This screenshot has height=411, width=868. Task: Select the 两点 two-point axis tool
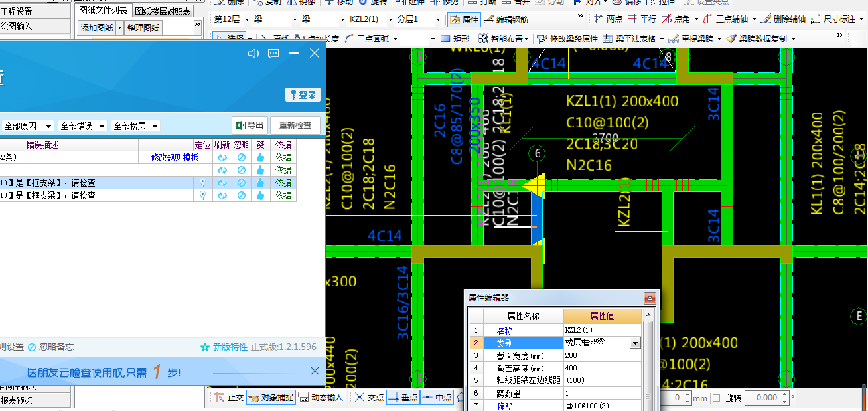(609, 19)
